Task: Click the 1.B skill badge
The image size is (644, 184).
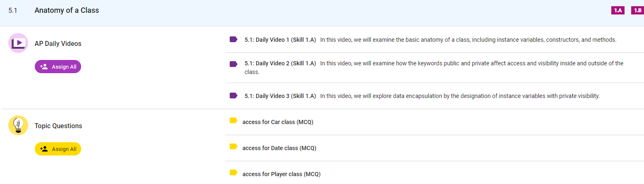Action: pyautogui.click(x=637, y=10)
